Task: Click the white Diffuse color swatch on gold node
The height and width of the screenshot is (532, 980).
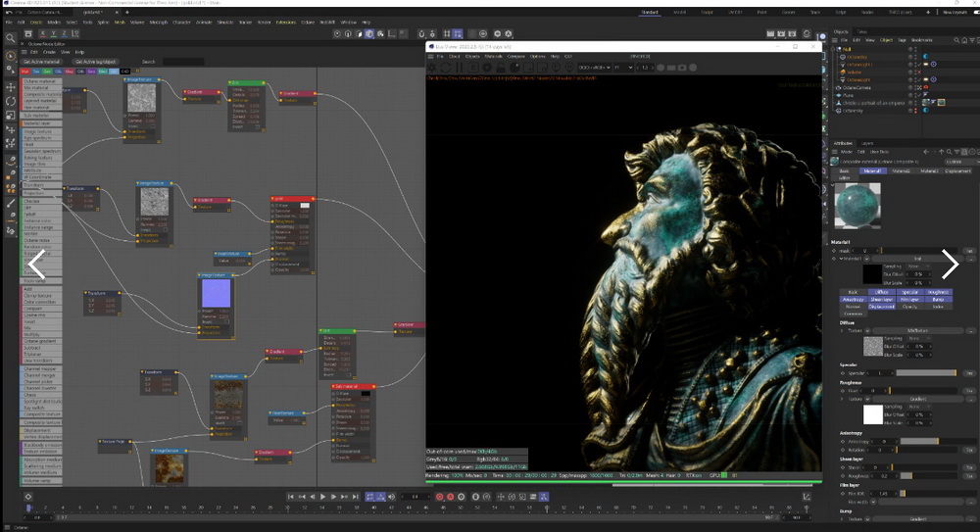Action: click(x=305, y=205)
